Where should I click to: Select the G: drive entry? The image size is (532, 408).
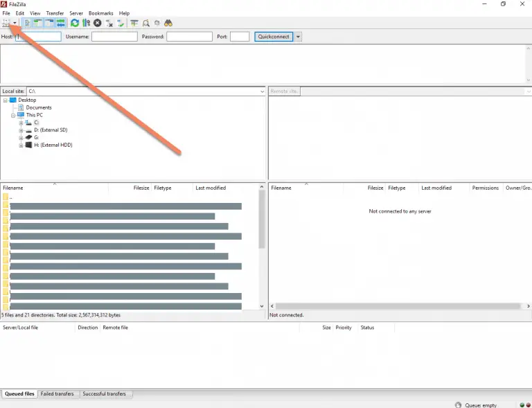click(36, 137)
